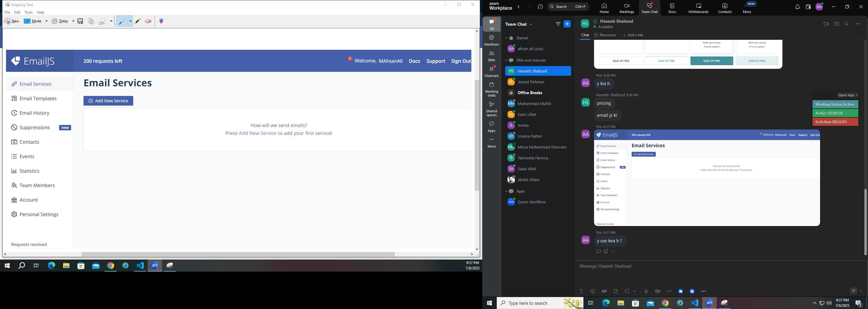The height and width of the screenshot is (309, 868).
Task: Record an audio message with microphone icon
Action: (646, 291)
